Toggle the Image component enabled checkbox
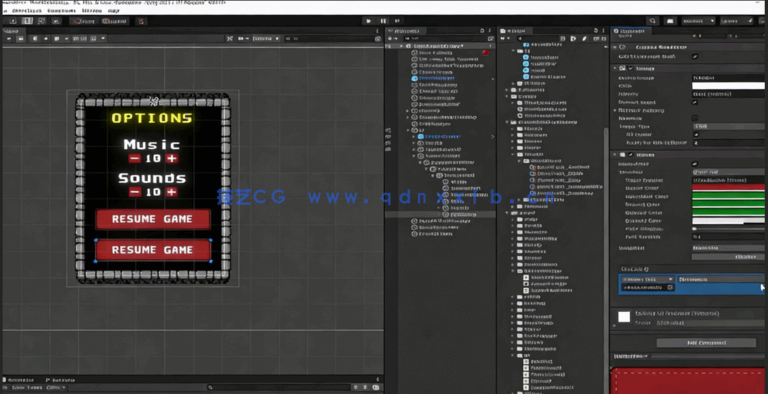768x394 pixels. pyautogui.click(x=631, y=69)
